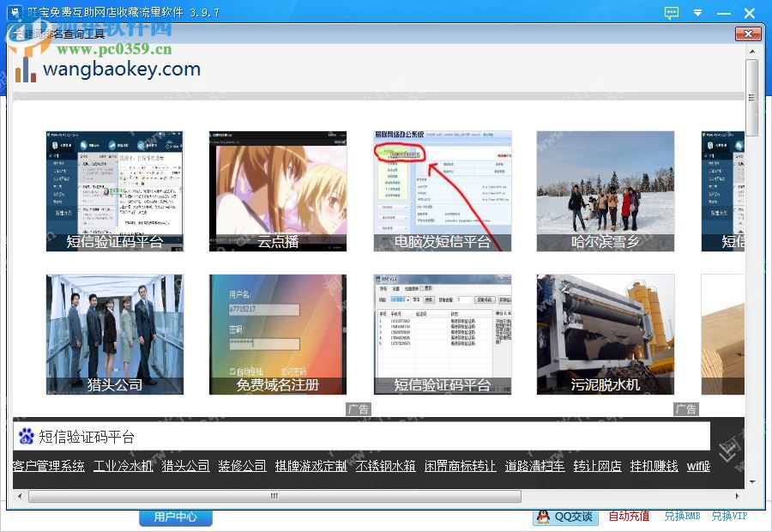Open the 转让网店 link

click(x=597, y=465)
